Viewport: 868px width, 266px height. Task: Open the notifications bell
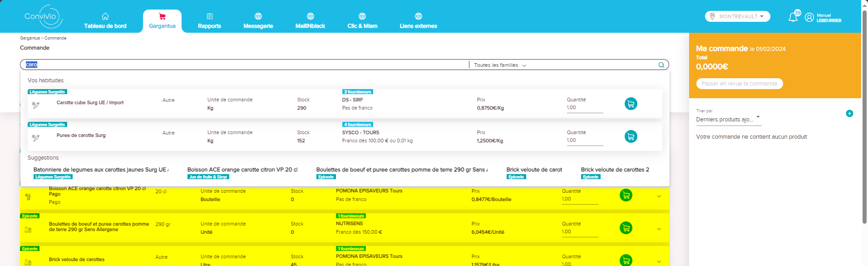793,17
